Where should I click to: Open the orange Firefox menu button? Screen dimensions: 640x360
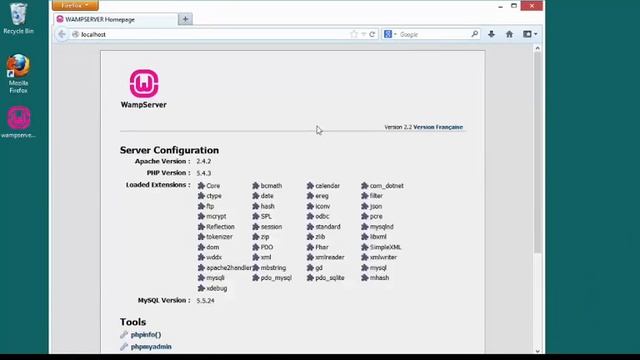click(x=75, y=5)
